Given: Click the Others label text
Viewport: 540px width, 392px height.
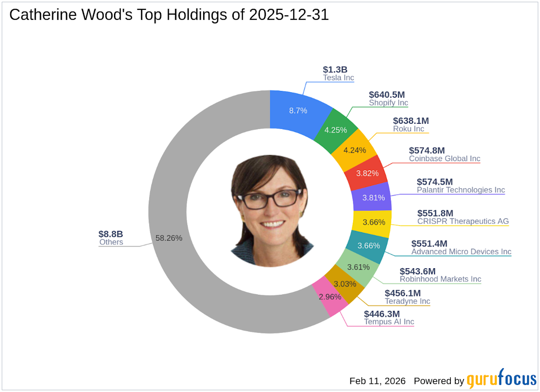Looking at the screenshot, I should (x=111, y=242).
